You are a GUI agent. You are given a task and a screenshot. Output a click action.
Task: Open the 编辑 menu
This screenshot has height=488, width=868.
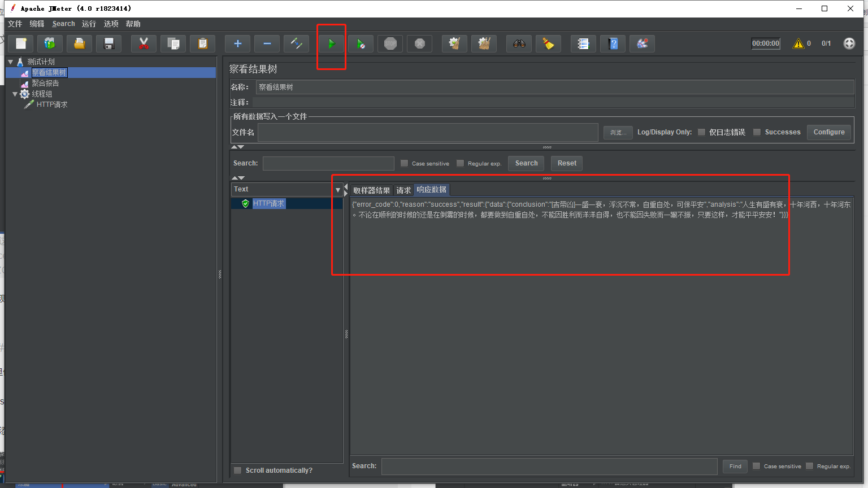tap(37, 24)
